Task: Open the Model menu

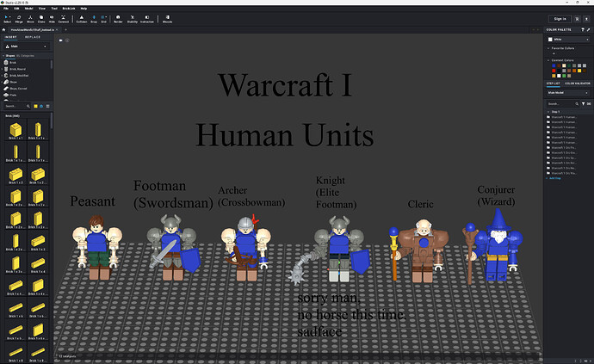Action: [x=28, y=9]
